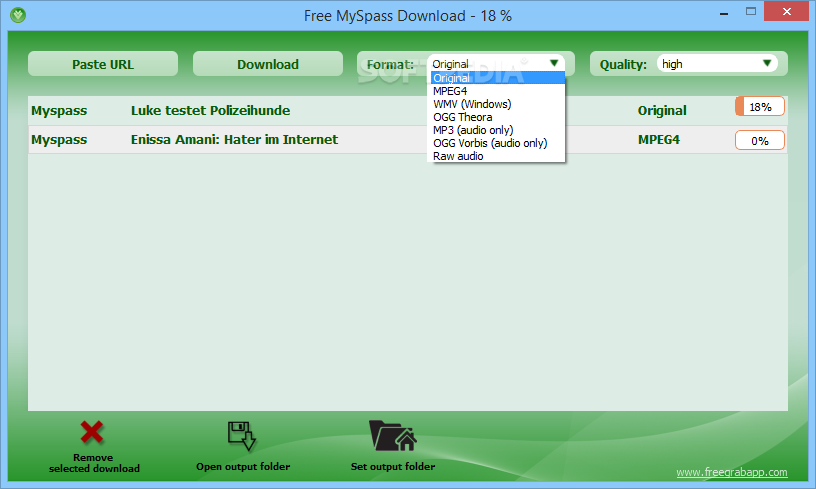
Task: Click the 0% progress bar
Action: (x=760, y=140)
